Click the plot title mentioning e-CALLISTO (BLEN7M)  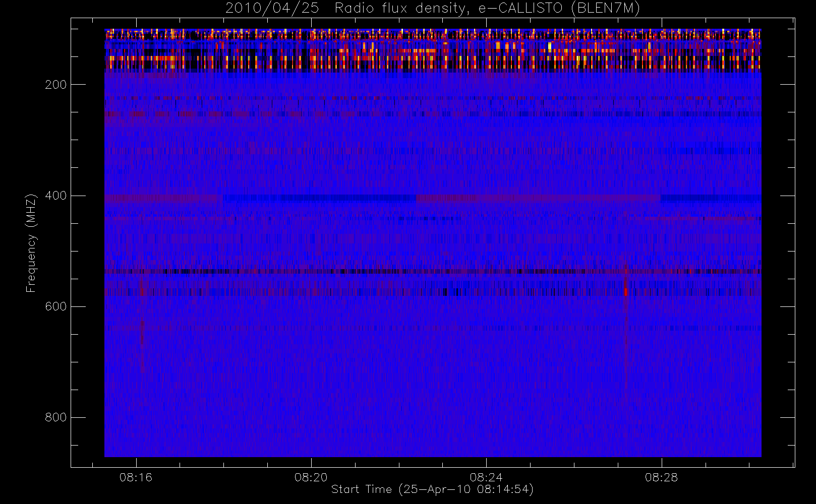[432, 9]
